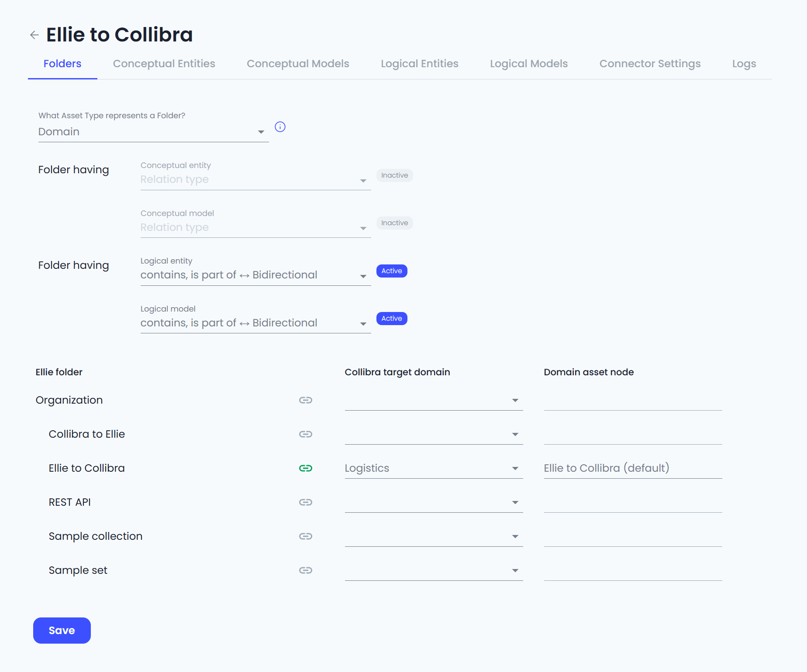Screen dimensions: 807x672
Task: Click the link icon in Collibra to Ellie row
Action: [x=305, y=434]
